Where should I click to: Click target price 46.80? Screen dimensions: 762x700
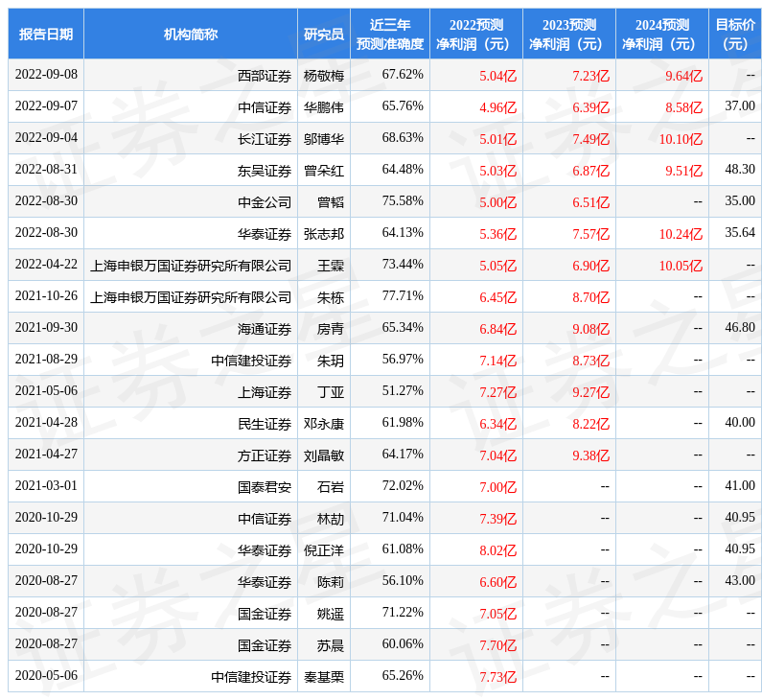740,327
